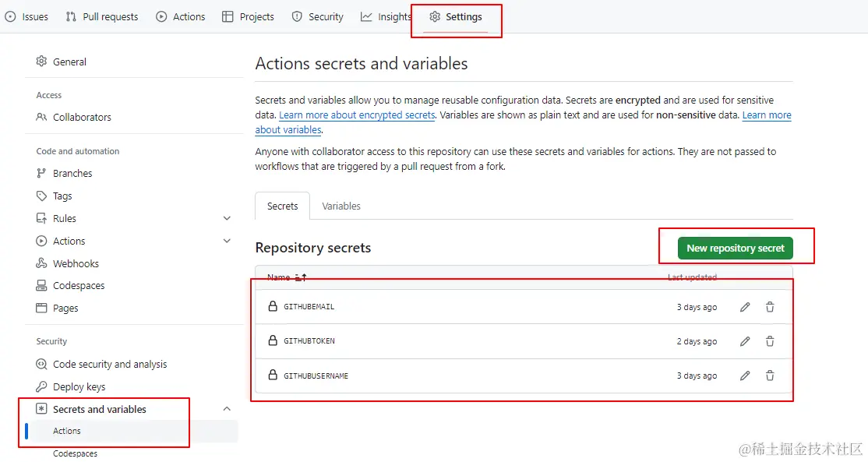
Task: Delete the GITHUBTOKEN secret with trash icon
Action: [x=770, y=341]
